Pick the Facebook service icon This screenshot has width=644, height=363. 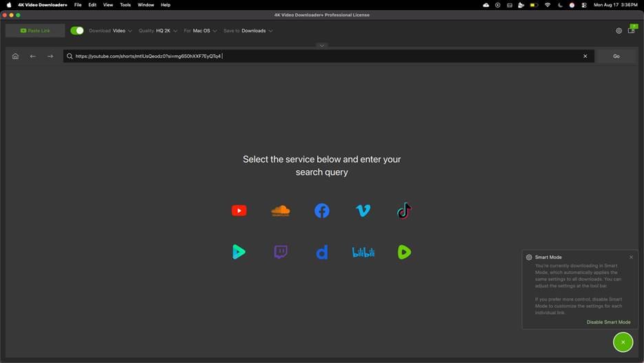click(322, 211)
